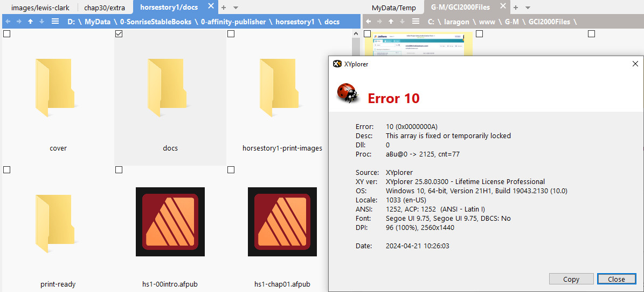Add a new tab in the right pane
Viewport: 644px width, 292px height.
tap(516, 8)
